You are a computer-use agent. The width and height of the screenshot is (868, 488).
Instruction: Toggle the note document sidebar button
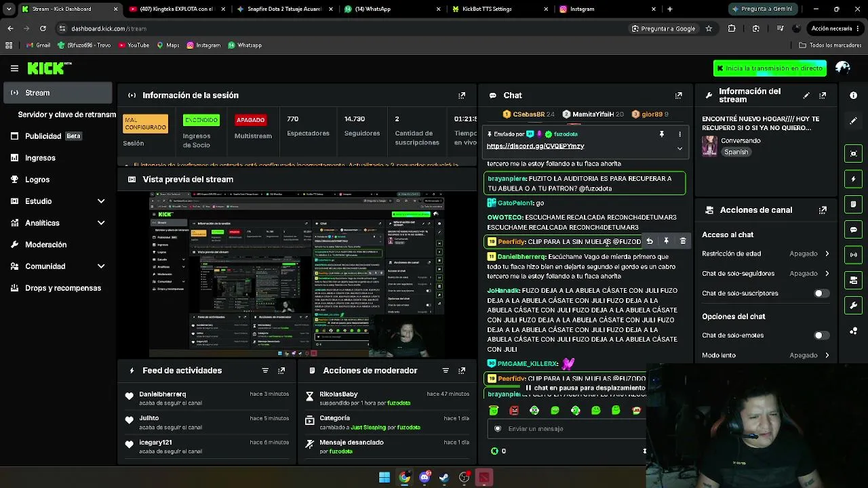coord(854,204)
